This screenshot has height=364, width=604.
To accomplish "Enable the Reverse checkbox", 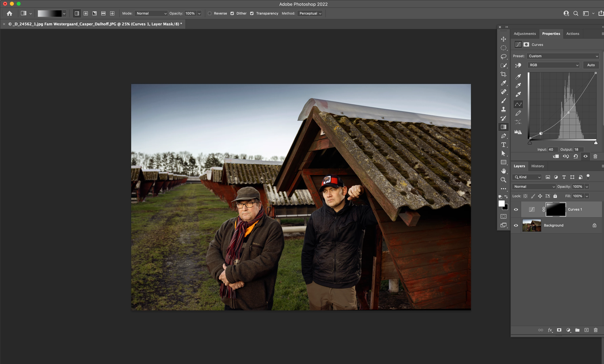I will (210, 14).
